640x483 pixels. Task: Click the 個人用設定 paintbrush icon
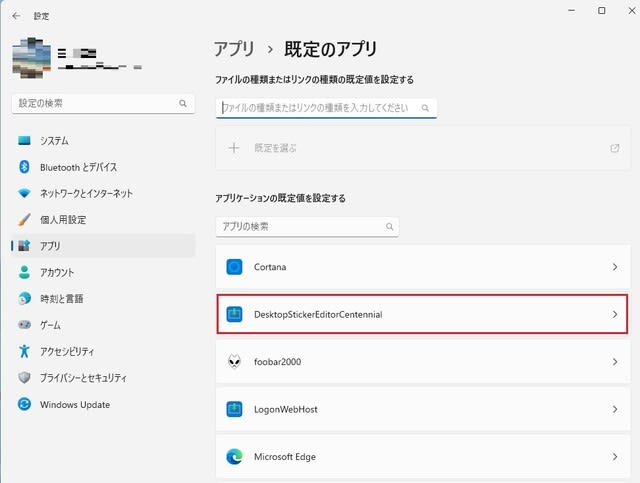pos(24,220)
